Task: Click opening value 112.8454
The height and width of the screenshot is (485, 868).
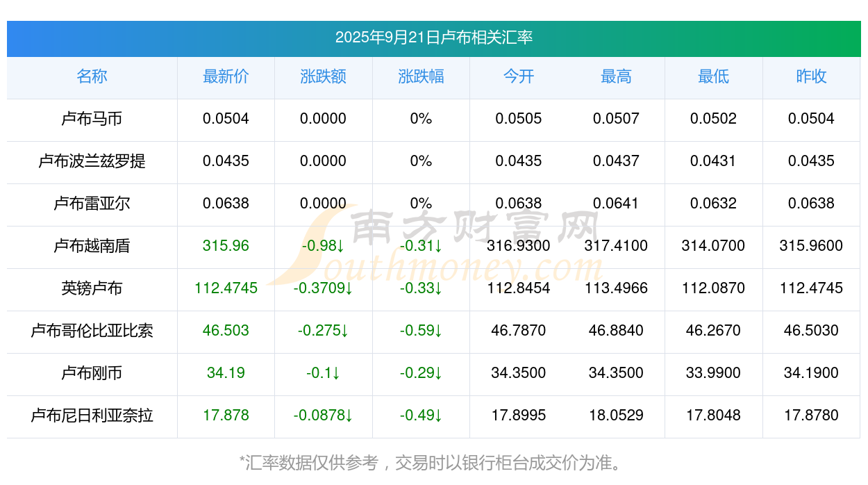Action: [519, 288]
